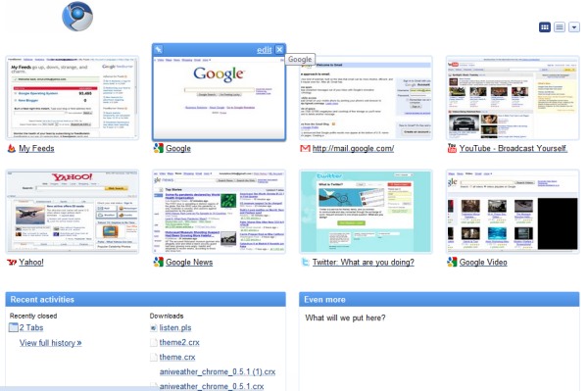The image size is (588, 391).
Task: Open the Gmail page thumbnail
Action: pyautogui.click(x=366, y=98)
